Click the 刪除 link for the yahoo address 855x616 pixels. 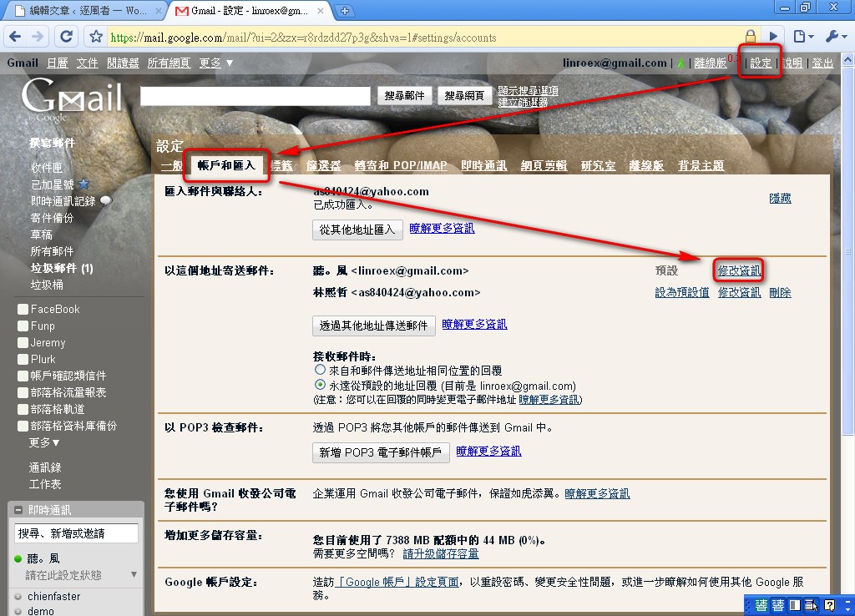pyautogui.click(x=781, y=293)
